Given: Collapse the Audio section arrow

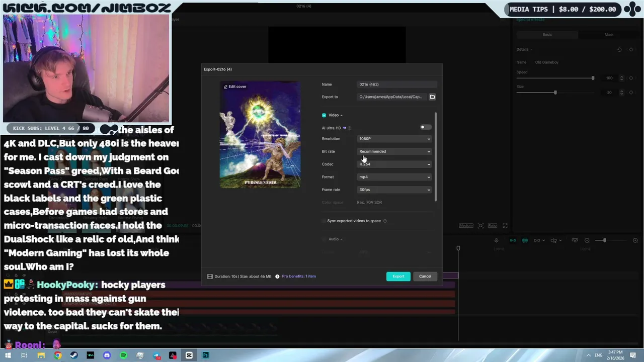Looking at the screenshot, I should pos(341,239).
